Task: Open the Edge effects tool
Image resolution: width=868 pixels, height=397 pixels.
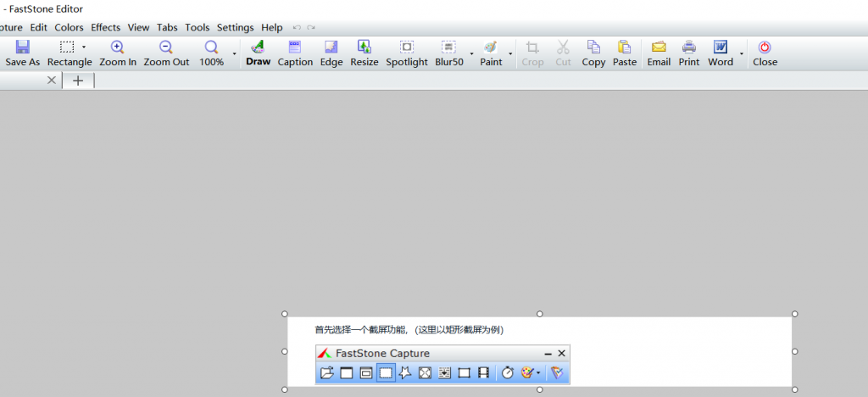Action: point(331,53)
